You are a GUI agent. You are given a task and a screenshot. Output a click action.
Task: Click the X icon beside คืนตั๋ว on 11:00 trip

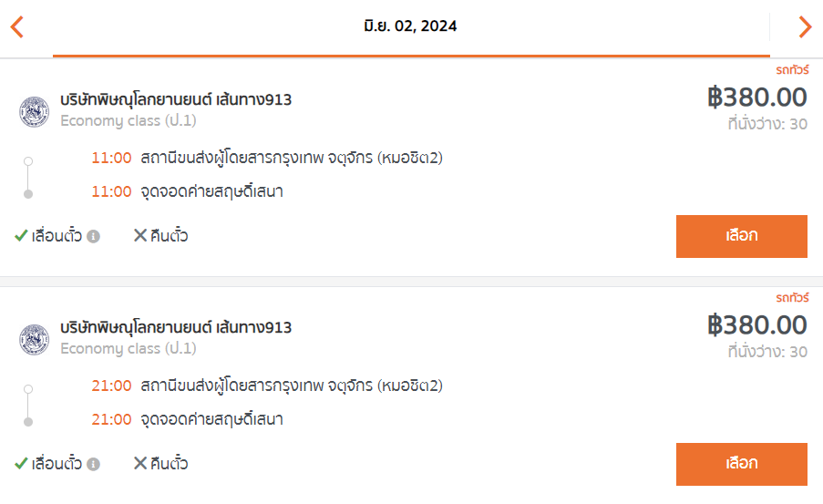click(x=140, y=235)
